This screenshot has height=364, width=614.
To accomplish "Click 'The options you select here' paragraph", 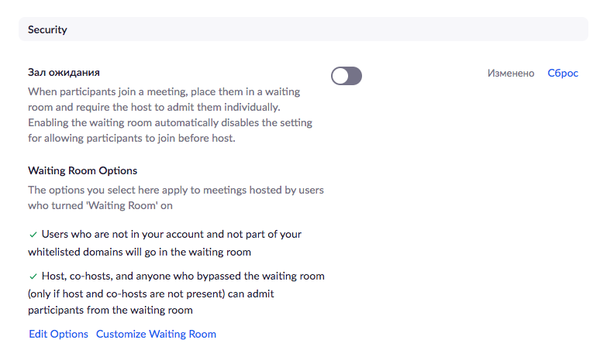I will (x=175, y=190).
